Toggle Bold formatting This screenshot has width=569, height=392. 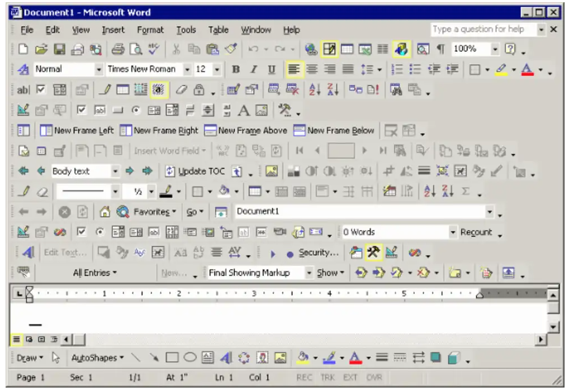tap(236, 70)
